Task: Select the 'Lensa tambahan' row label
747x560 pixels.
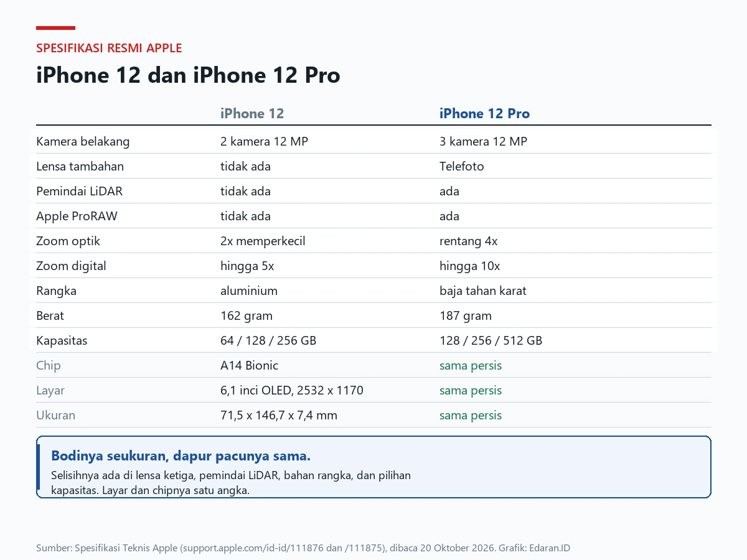Action: tap(80, 166)
